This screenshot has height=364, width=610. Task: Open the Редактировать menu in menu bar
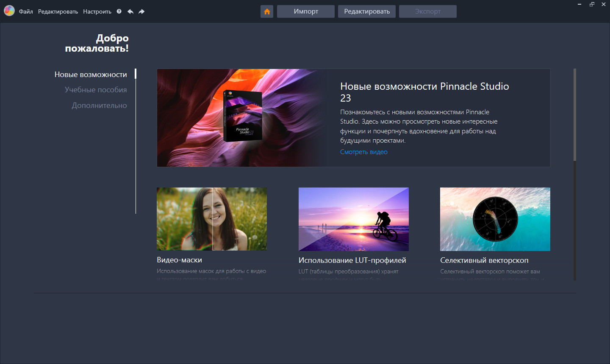tap(58, 11)
